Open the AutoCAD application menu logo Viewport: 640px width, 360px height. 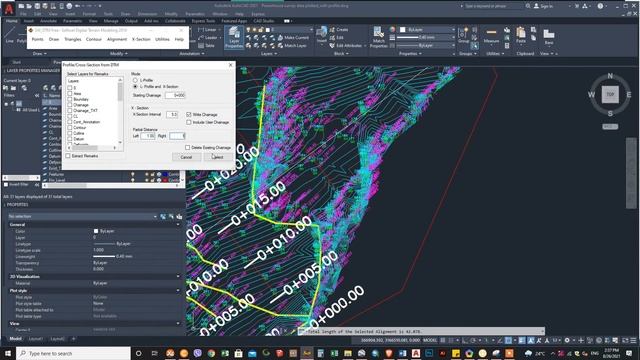point(9,8)
